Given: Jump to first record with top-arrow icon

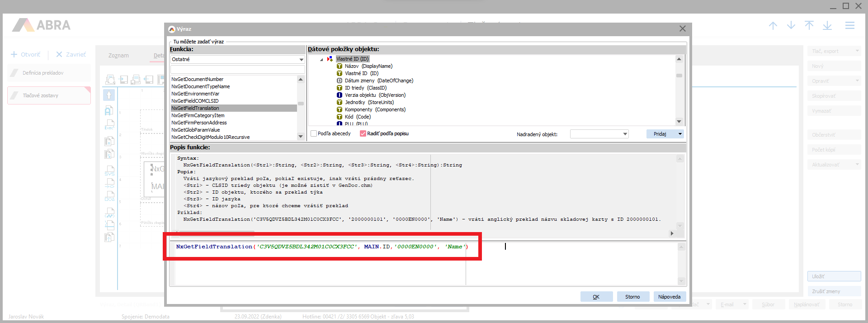Looking at the screenshot, I should pyautogui.click(x=809, y=26).
